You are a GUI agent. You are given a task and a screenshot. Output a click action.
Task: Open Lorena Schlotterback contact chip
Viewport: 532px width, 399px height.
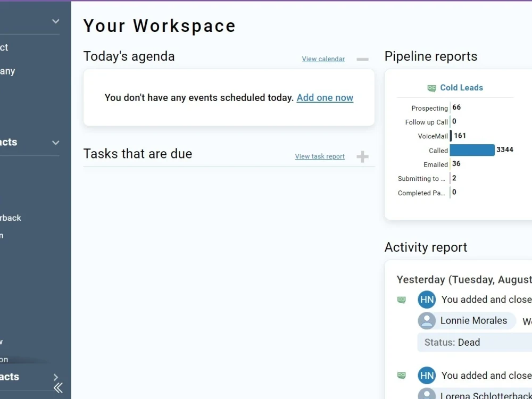[475, 395]
